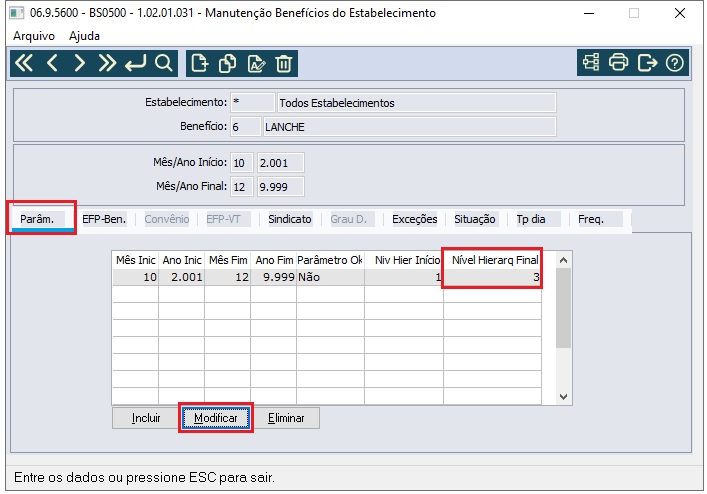Click the Nível Hierarq Final column header

coord(493,260)
